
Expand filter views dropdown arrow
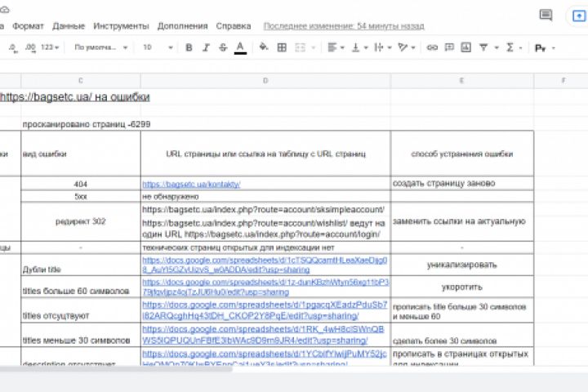497,47
